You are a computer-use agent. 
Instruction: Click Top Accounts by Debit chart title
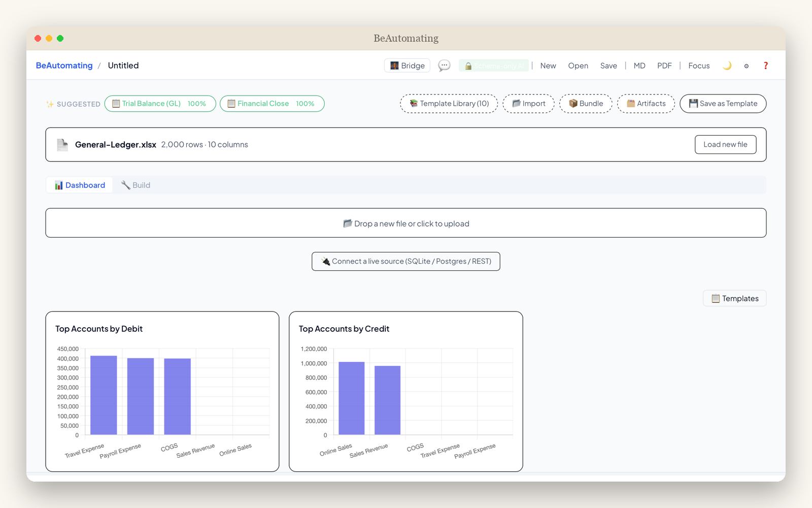click(x=99, y=329)
